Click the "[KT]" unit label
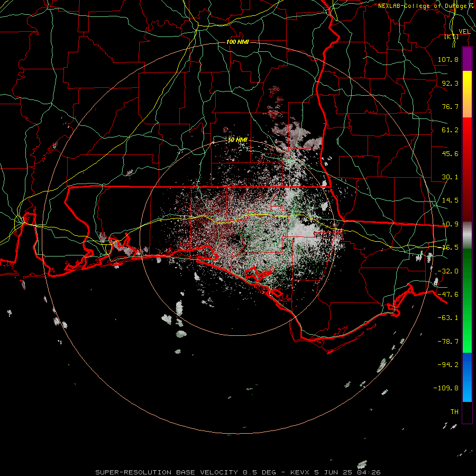 click(x=452, y=37)
